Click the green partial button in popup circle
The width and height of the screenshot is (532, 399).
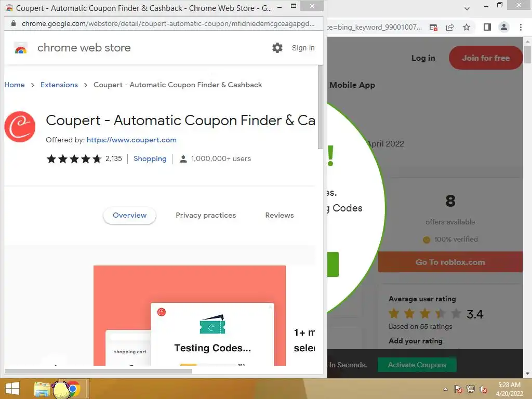(333, 264)
